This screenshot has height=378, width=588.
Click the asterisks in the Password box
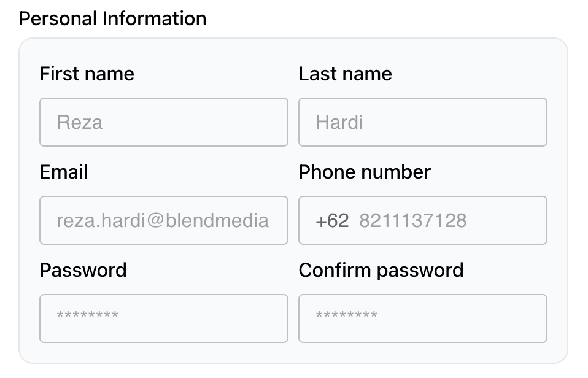click(x=88, y=317)
